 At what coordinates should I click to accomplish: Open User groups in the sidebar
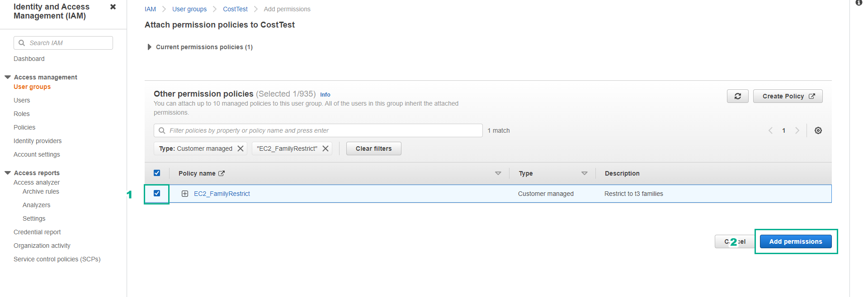[32, 87]
